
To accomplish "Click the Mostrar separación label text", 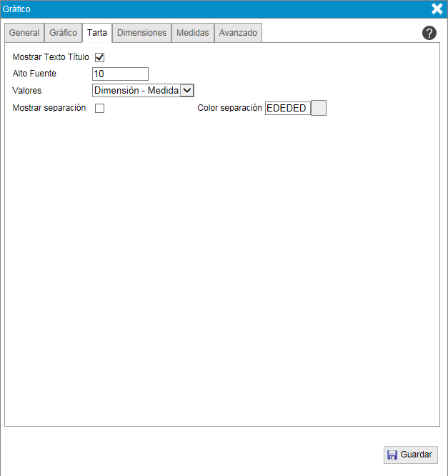I will (x=49, y=108).
